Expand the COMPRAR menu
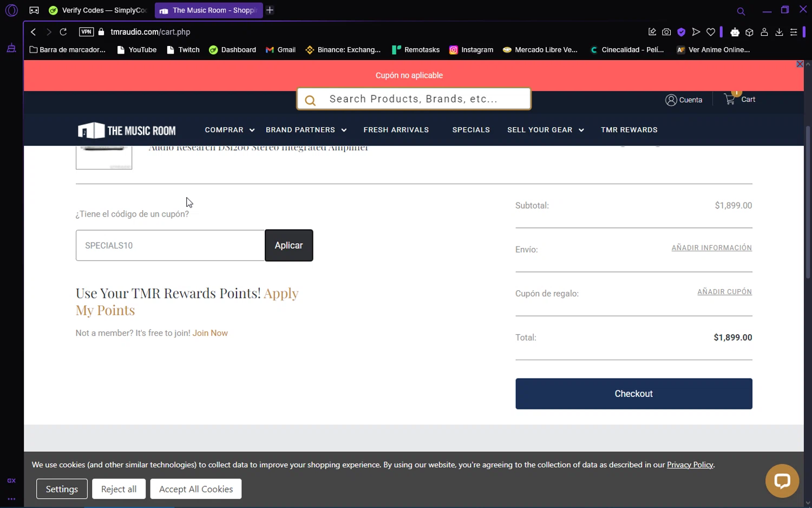 230,130
